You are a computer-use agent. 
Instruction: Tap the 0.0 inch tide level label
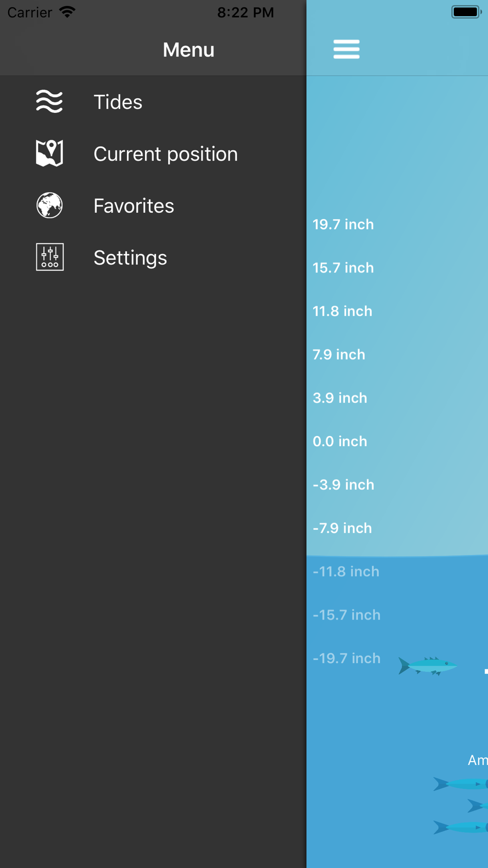coord(340,441)
